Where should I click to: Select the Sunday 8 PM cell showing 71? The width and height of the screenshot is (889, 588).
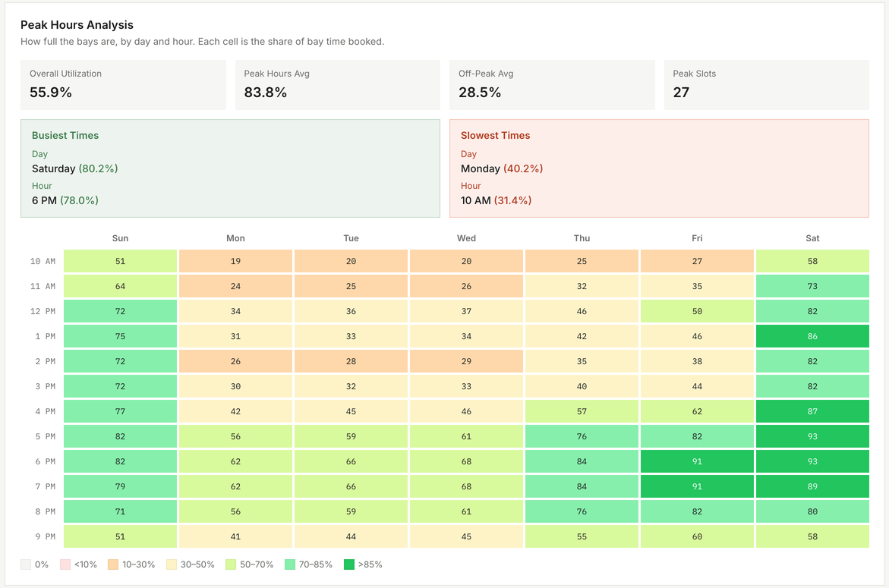[x=120, y=511]
